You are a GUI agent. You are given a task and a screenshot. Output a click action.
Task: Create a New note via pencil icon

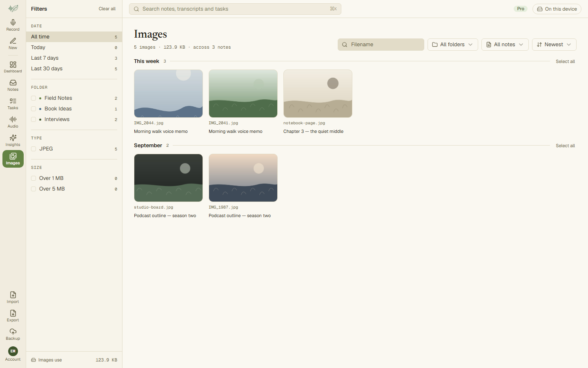tap(13, 43)
